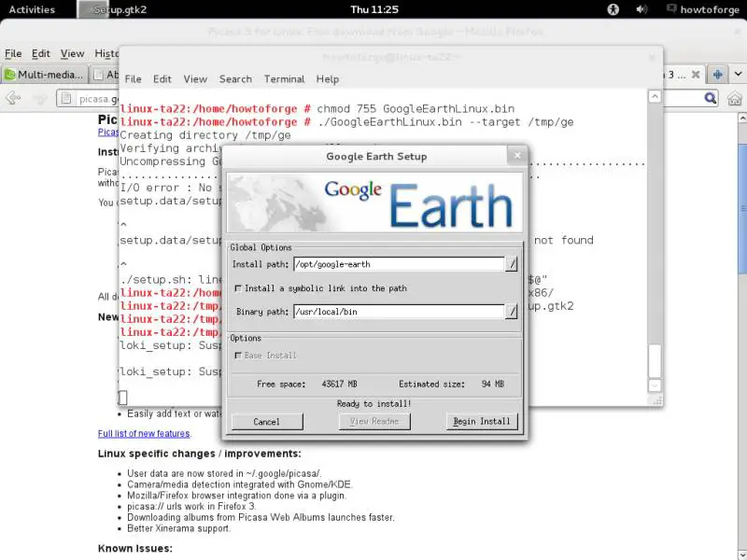The width and height of the screenshot is (747, 560).
Task: Cancel the Google Earth setup
Action: click(267, 422)
